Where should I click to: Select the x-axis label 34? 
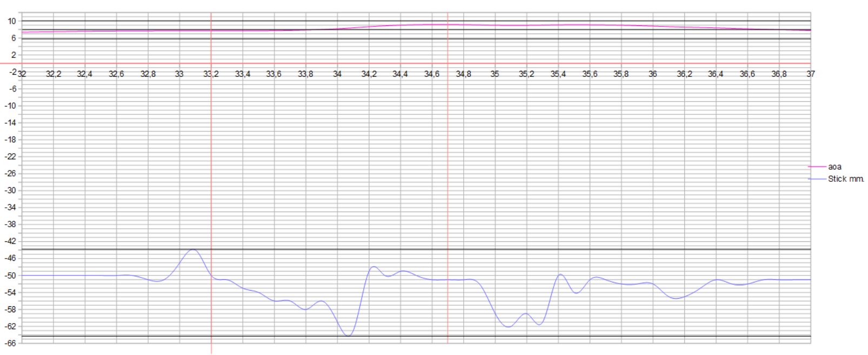coord(337,74)
